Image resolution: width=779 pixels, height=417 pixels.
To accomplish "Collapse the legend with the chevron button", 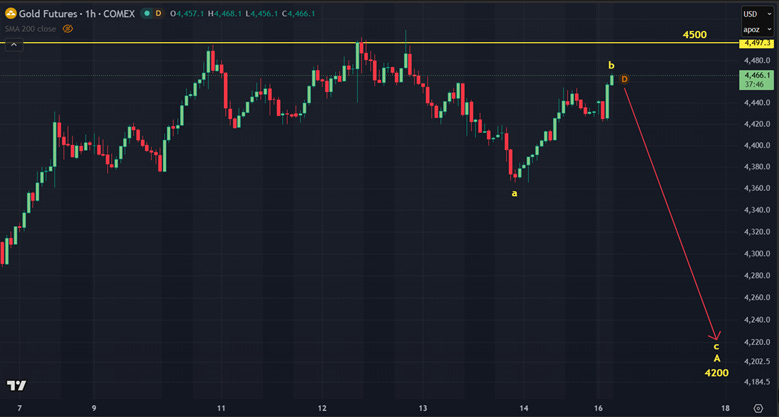I will (14, 45).
